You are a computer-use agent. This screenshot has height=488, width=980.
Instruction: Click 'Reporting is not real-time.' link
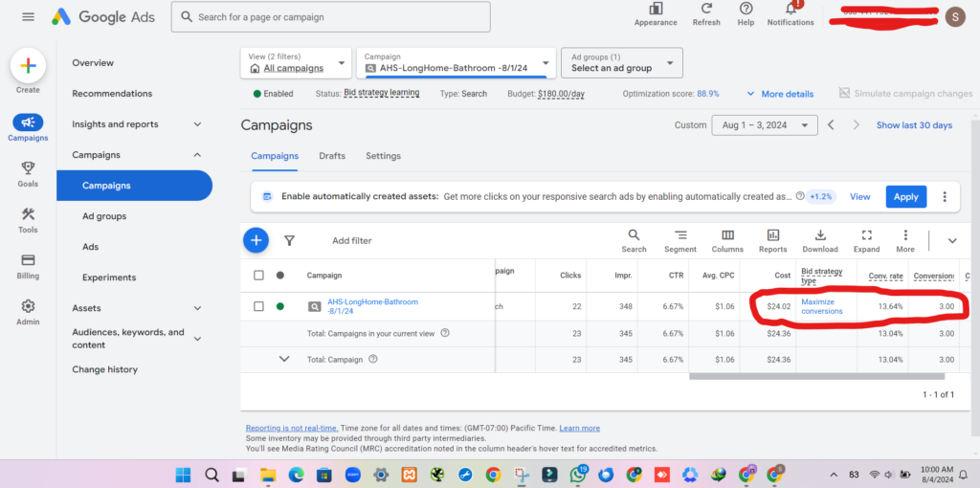click(x=292, y=428)
